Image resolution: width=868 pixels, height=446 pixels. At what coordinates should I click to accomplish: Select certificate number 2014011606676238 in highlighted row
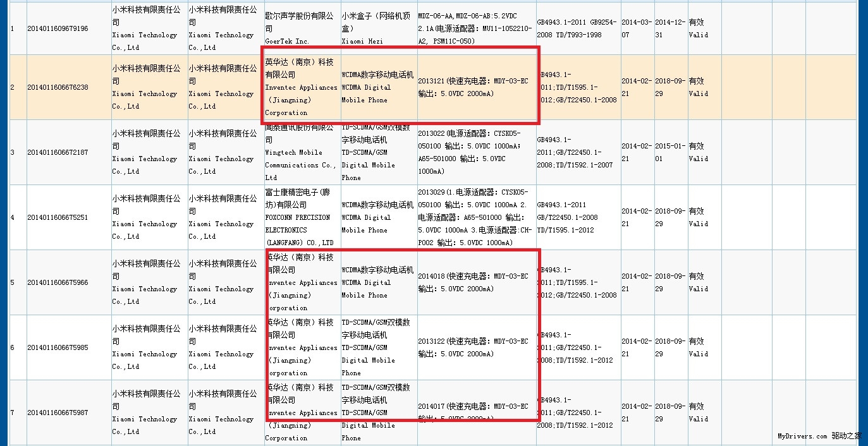pyautogui.click(x=58, y=87)
